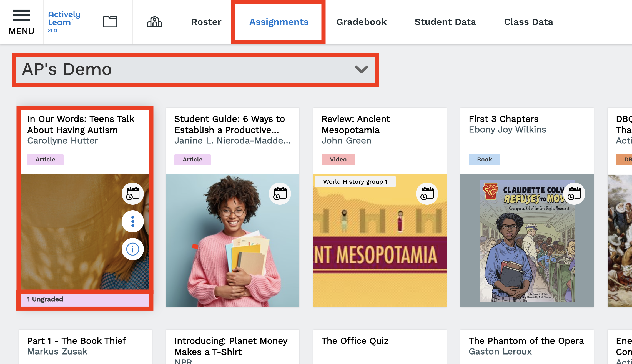Click schedule icon on Student Guide card
The width and height of the screenshot is (632, 364).
pyautogui.click(x=280, y=194)
